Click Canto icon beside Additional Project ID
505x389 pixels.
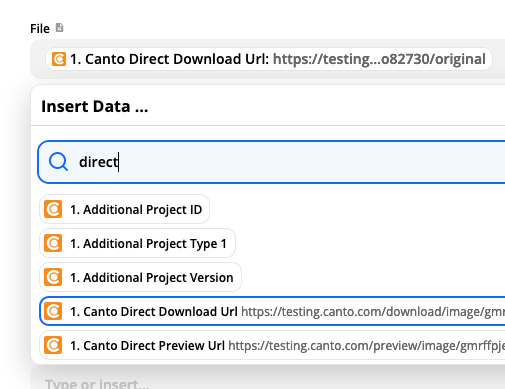pyautogui.click(x=53, y=209)
